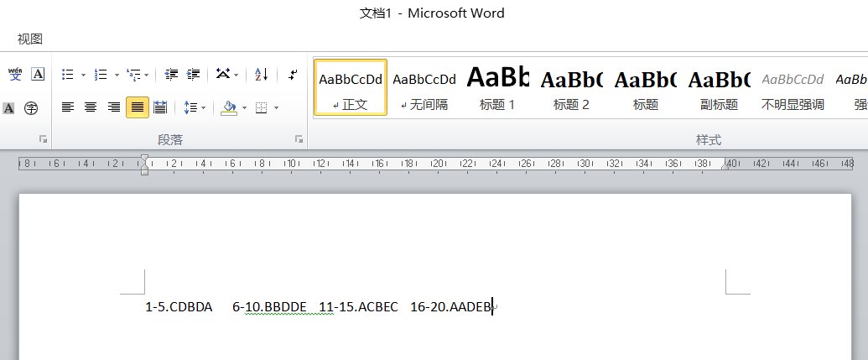
Task: Apply the 标题 1 style
Action: pos(497,87)
